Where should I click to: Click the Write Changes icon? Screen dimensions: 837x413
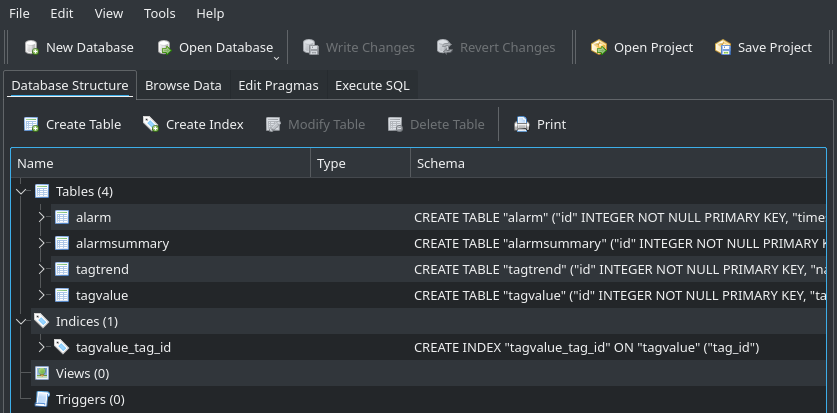click(311, 47)
